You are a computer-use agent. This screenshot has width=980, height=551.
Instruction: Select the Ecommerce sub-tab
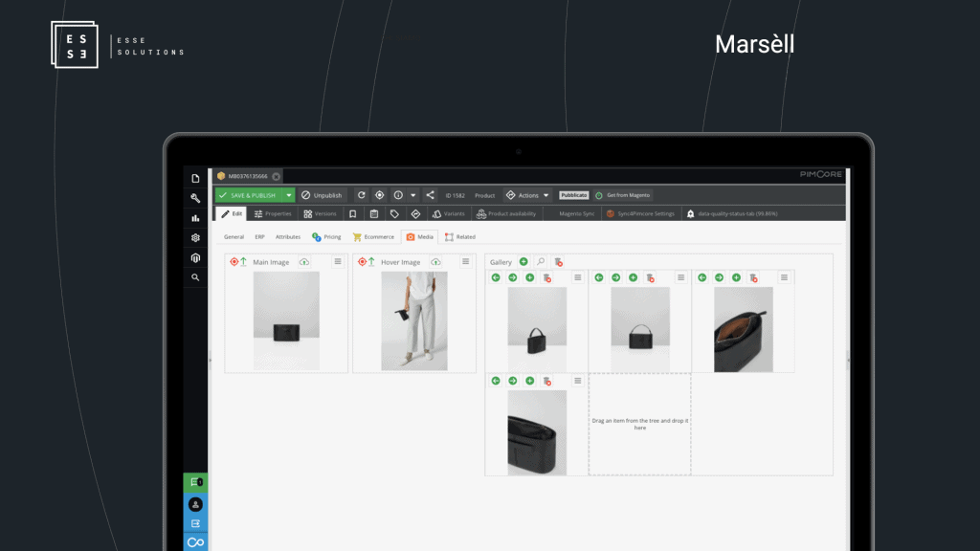[x=374, y=237]
